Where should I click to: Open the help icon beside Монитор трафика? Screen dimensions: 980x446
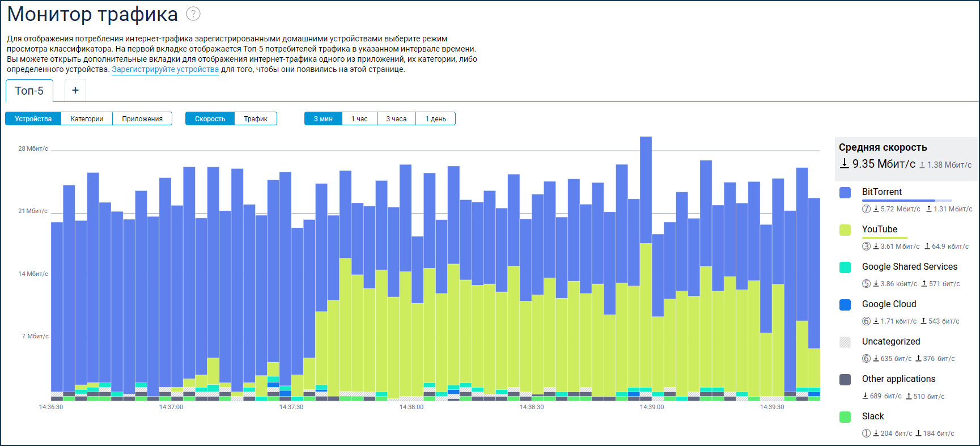pos(193,14)
